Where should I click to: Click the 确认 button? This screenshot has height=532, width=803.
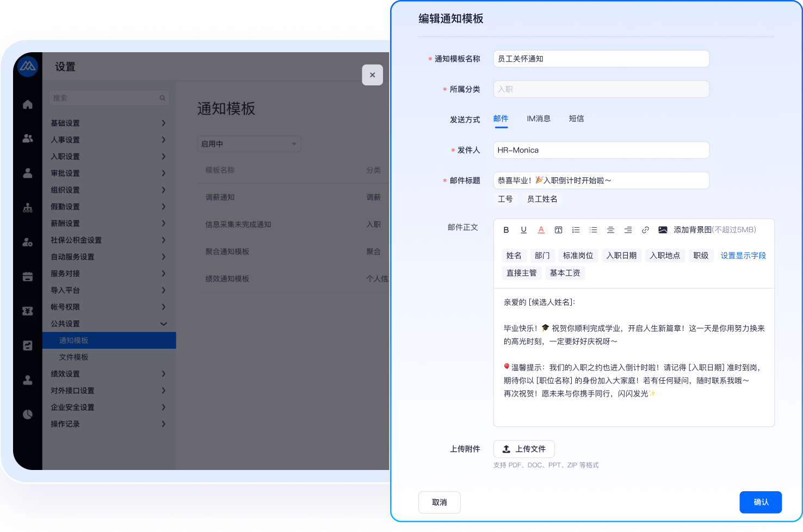point(760,502)
